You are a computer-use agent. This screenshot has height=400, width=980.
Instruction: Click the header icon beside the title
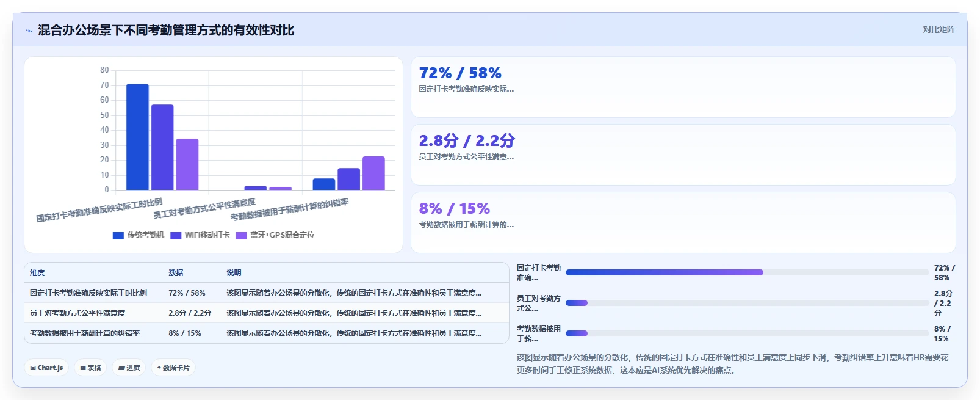(x=29, y=31)
